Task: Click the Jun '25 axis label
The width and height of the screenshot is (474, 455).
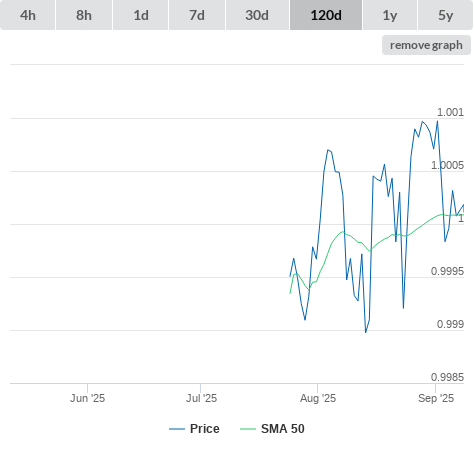Action: (87, 398)
